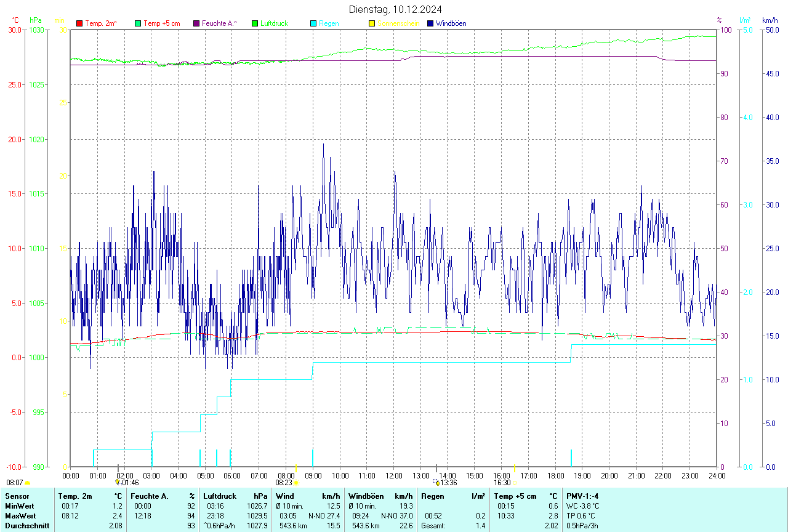The image size is (788, 532).
Task: Select the Temp. 2m* legend label
Action: point(101,23)
